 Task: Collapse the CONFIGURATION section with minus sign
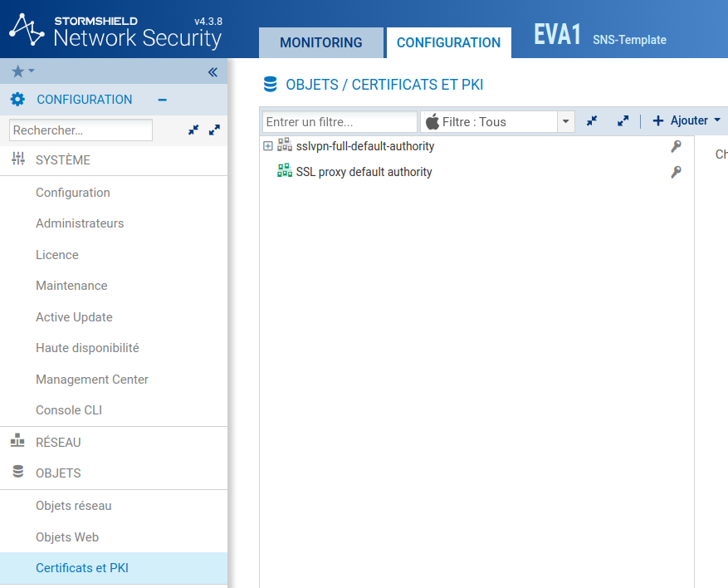[163, 100]
